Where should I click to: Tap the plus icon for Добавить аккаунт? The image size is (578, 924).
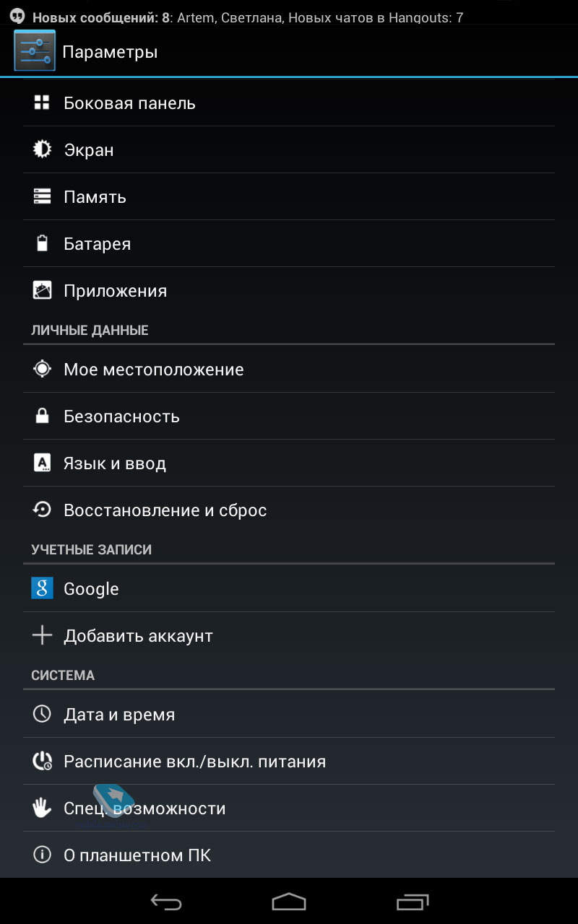42,635
